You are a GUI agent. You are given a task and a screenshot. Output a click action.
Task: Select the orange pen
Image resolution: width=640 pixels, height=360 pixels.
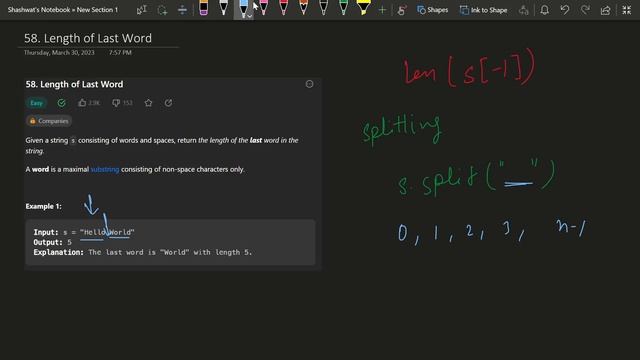(304, 8)
